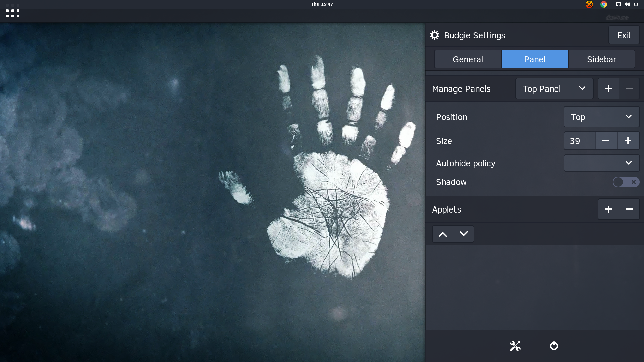Remove panel with minus in Manage Panels
The width and height of the screenshot is (644, 362).
pos(629,88)
